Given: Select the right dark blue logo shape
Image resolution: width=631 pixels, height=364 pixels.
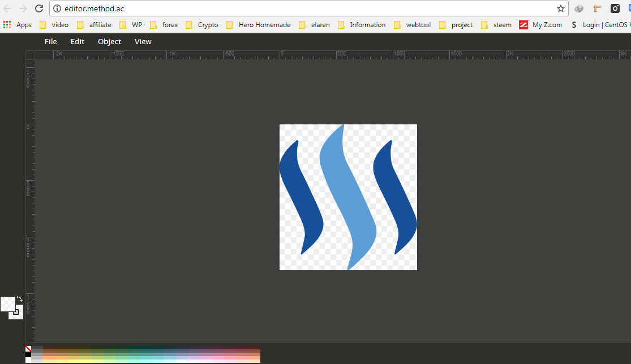Looking at the screenshot, I should coord(395,197).
